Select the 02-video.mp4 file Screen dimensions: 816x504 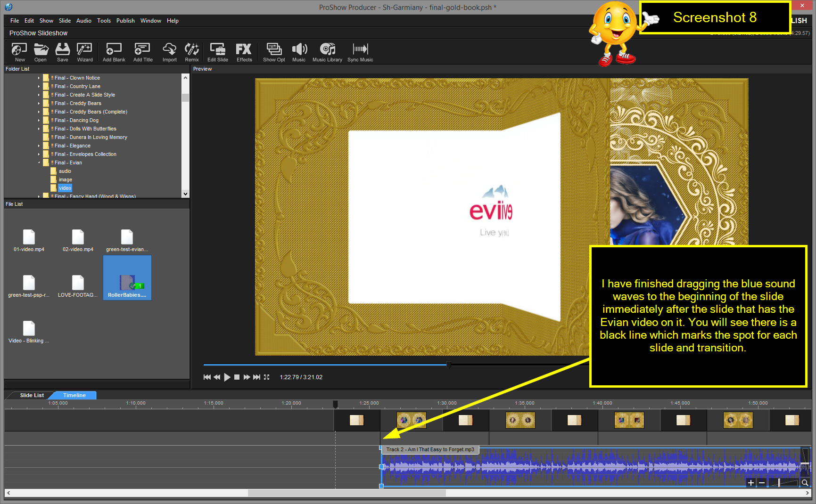[78, 241]
